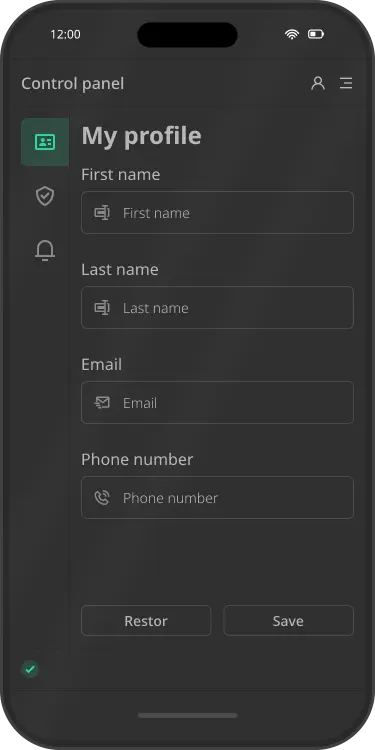Open the hamburger menu icon
The image size is (375, 750).
[346, 83]
